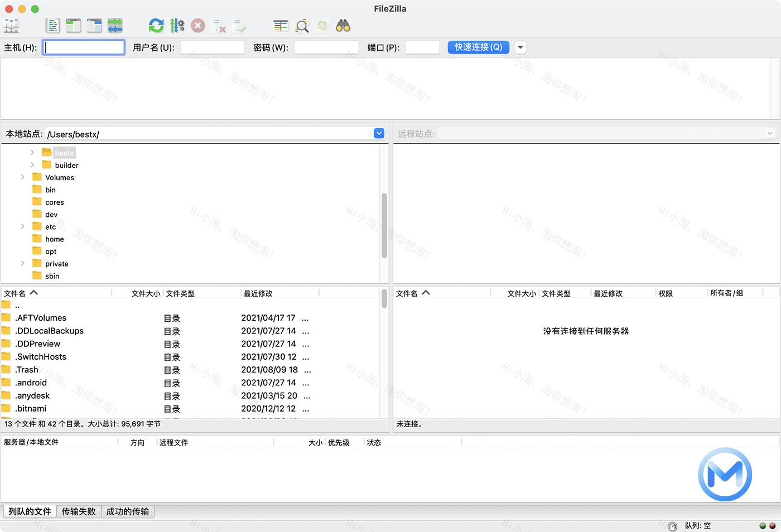The width and height of the screenshot is (781, 532).
Task: Select the .DDPreview folder row
Action: (190, 344)
